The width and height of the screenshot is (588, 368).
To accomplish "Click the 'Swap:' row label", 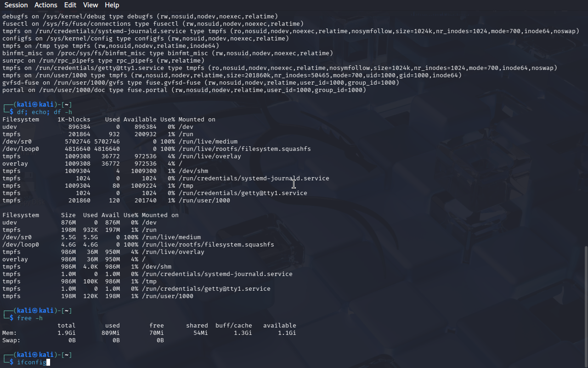I will (x=11, y=340).
